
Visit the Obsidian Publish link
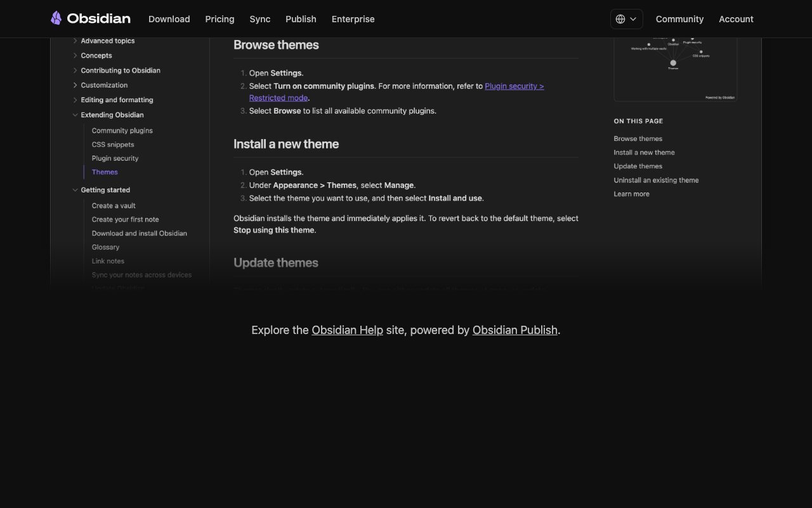(515, 330)
